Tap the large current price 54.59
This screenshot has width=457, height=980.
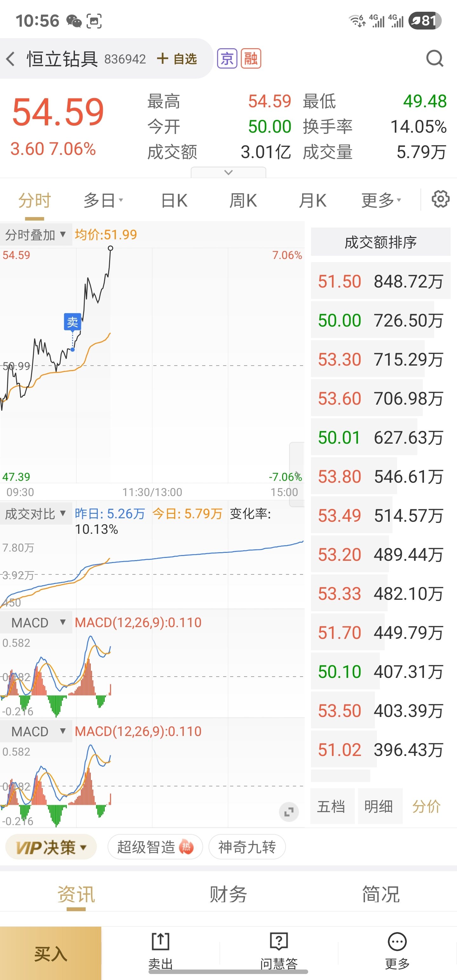58,112
